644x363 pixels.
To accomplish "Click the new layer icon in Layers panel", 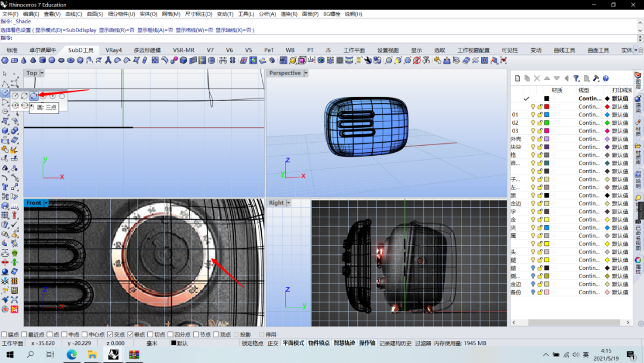I will 518,78.
